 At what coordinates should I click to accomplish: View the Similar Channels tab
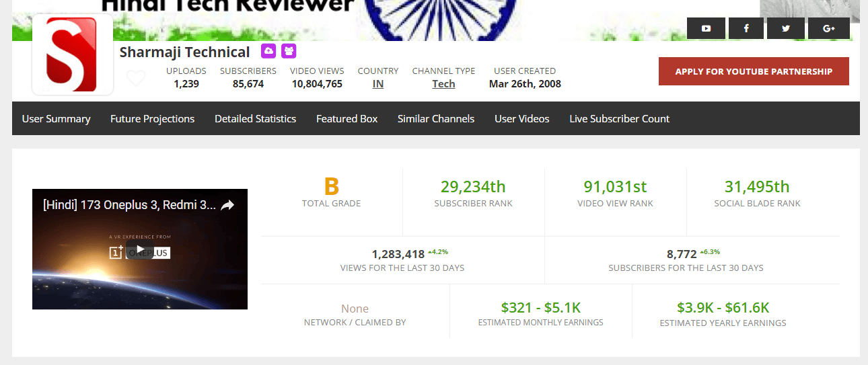point(436,118)
